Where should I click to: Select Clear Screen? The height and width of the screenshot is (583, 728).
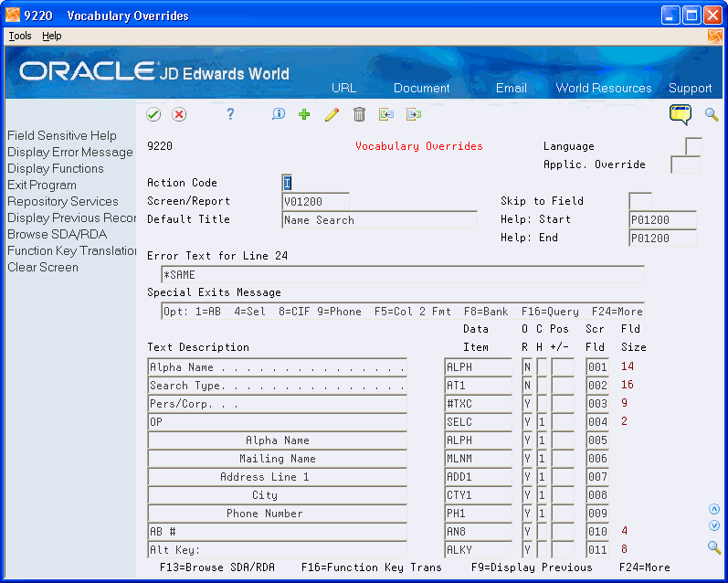(43, 267)
